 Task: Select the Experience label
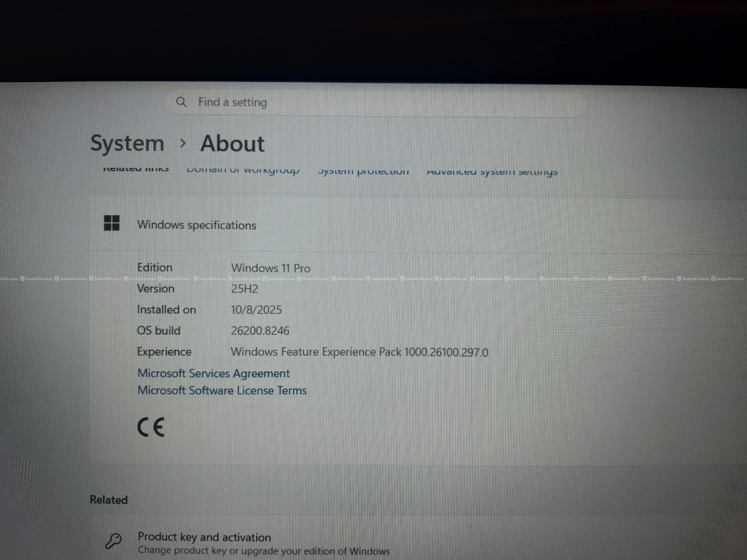(164, 352)
